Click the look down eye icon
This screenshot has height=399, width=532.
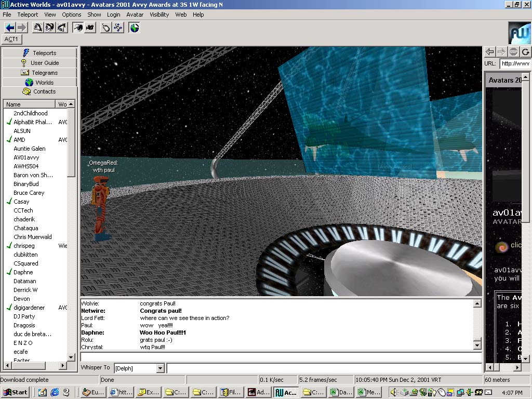click(38, 28)
